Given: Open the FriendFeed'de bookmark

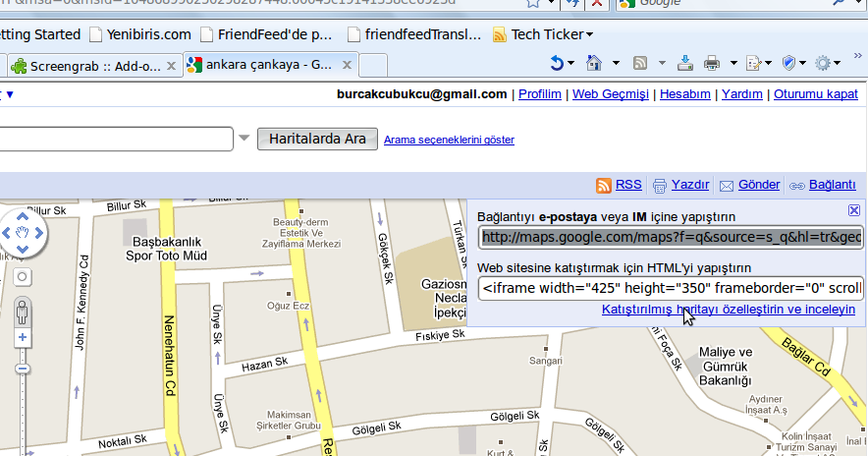Looking at the screenshot, I should point(267,34).
